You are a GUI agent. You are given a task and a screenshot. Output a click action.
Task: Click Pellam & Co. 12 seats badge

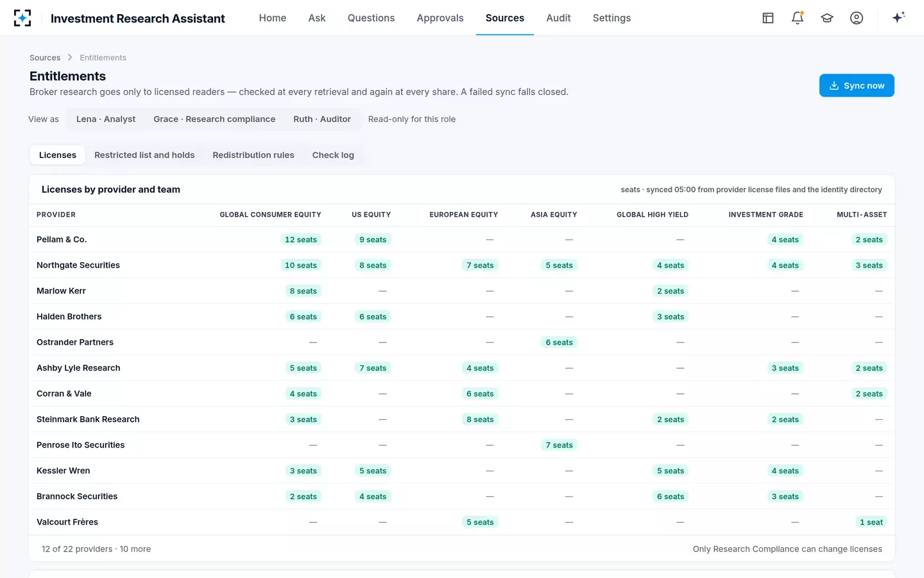click(x=301, y=240)
